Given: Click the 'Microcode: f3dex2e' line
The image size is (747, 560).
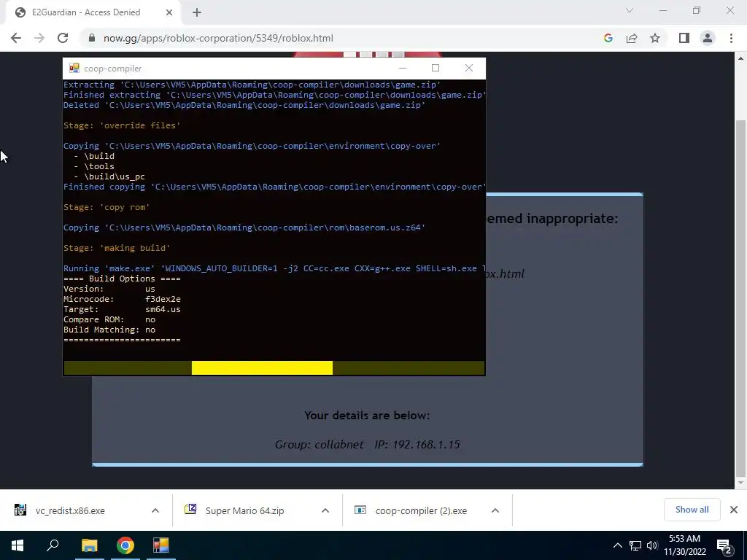Looking at the screenshot, I should pos(122,299).
